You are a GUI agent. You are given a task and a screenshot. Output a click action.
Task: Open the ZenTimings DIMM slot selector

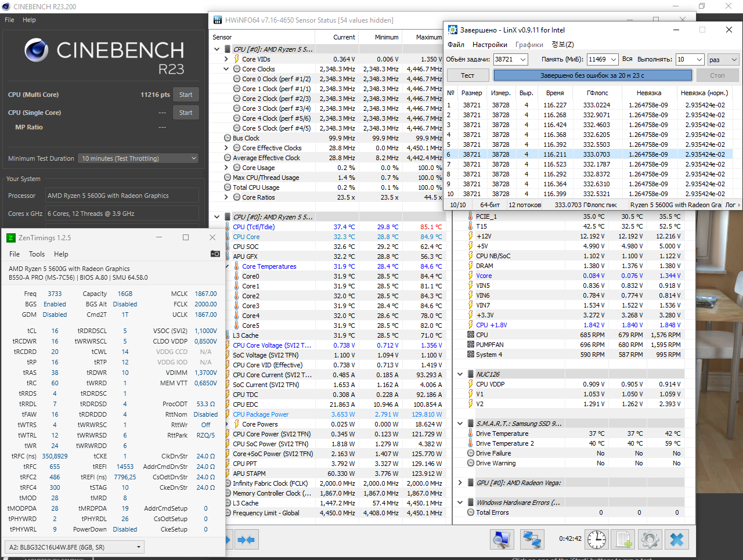point(74,547)
